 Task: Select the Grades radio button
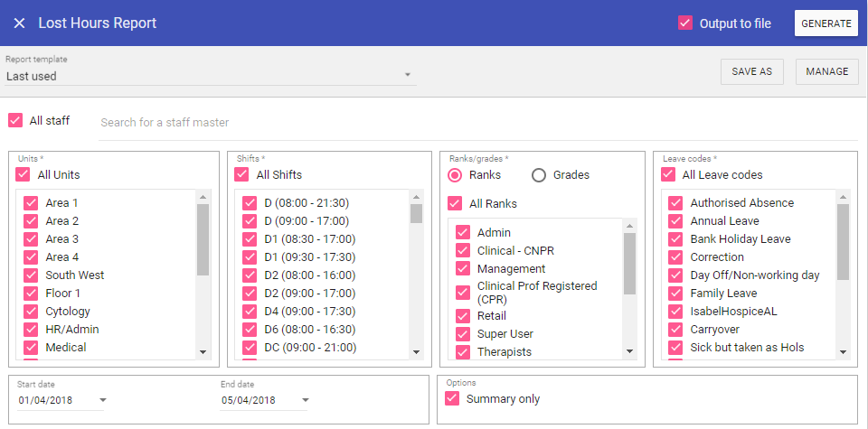click(x=539, y=175)
